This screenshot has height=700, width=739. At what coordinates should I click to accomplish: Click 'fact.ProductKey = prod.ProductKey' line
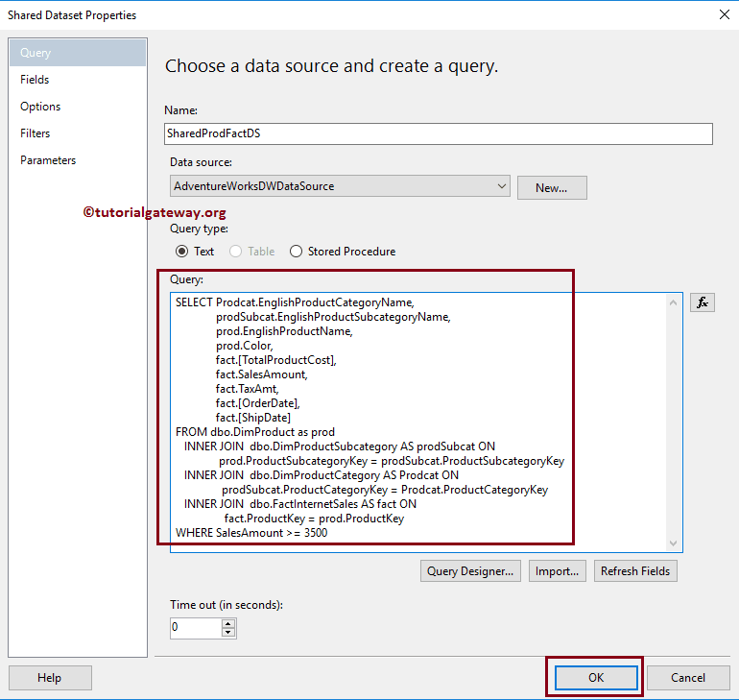tap(314, 519)
